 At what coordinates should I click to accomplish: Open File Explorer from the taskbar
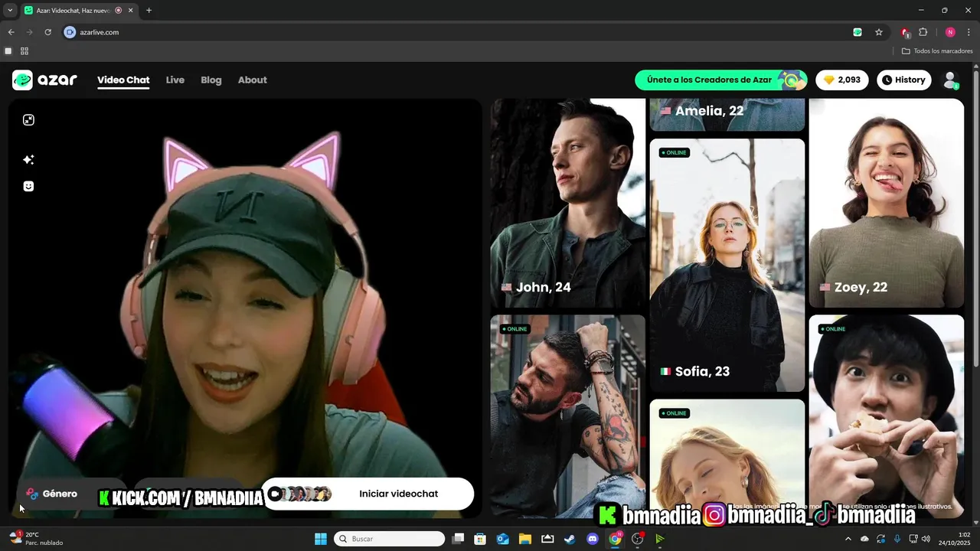tap(525, 539)
